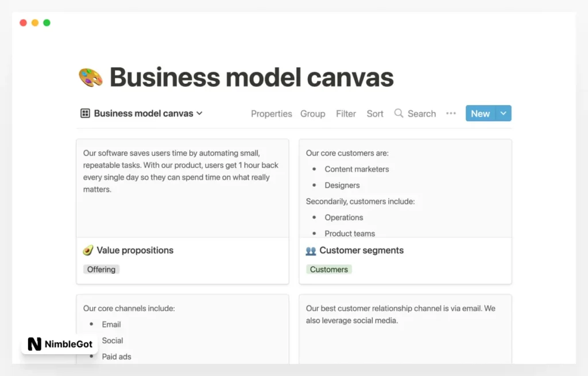Viewport: 588px width, 376px height.
Task: Open the Sort options
Action: tap(374, 113)
